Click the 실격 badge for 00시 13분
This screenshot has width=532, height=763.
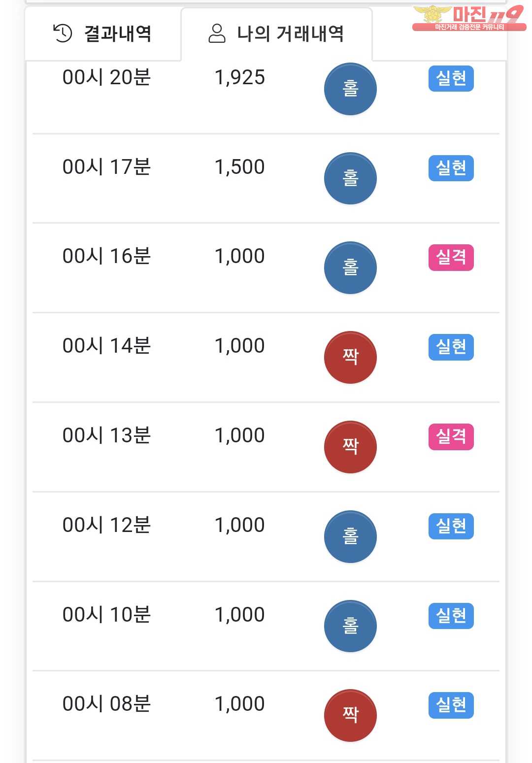451,437
